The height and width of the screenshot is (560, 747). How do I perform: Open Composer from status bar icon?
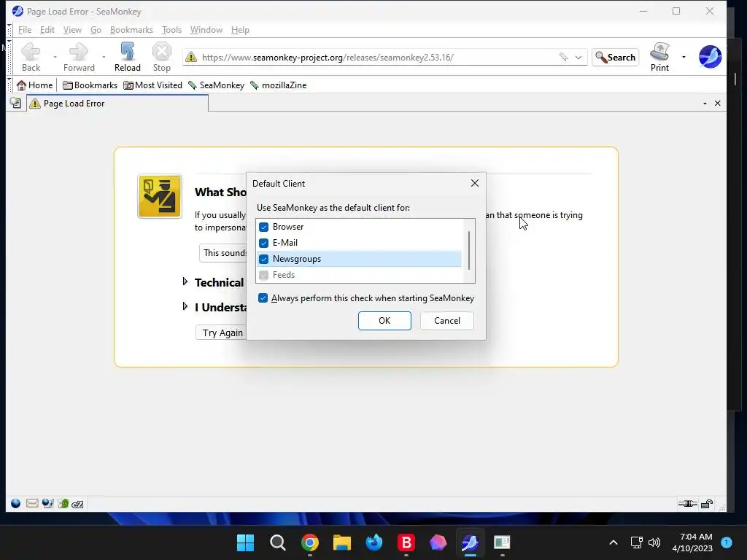pyautogui.click(x=47, y=503)
